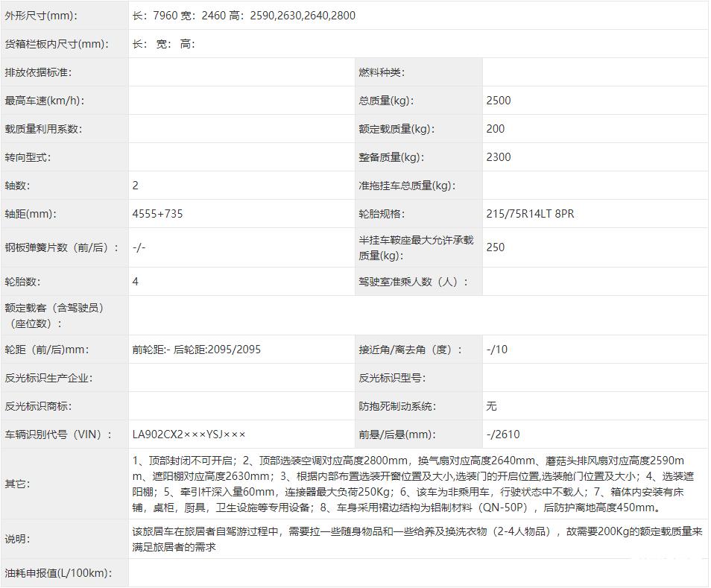Select the 接近角/离去角 value -/10
The width and height of the screenshot is (711, 588).
494,349
